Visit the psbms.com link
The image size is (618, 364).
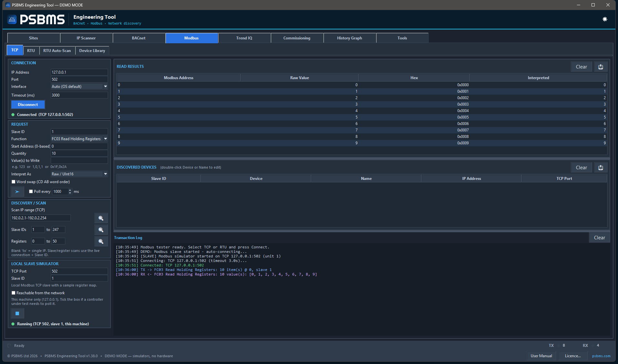[601, 356]
